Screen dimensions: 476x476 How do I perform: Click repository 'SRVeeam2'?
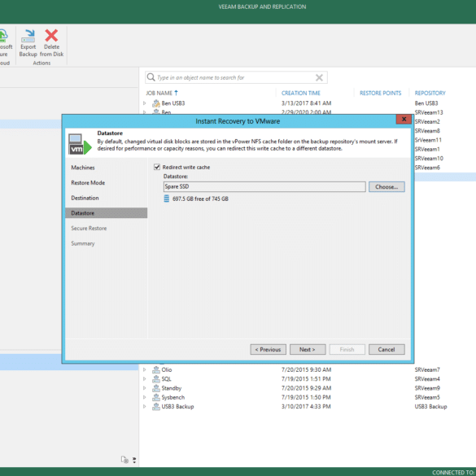click(x=427, y=121)
